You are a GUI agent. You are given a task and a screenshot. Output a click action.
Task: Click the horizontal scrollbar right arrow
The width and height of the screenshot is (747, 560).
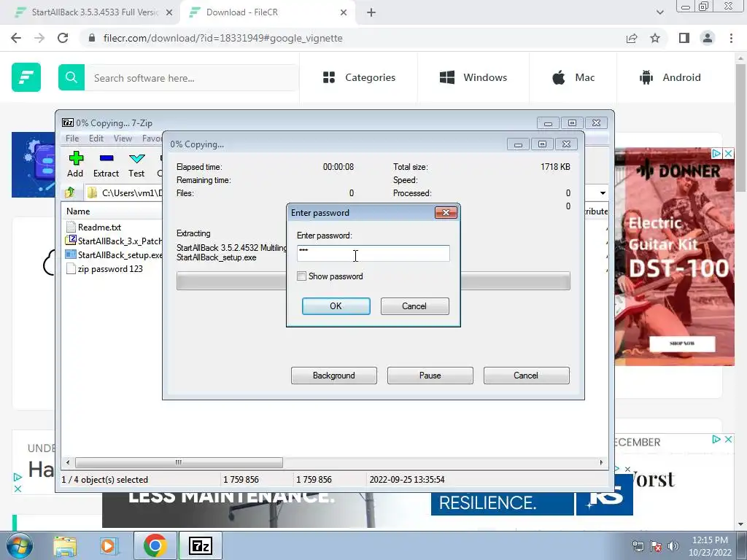coord(601,462)
